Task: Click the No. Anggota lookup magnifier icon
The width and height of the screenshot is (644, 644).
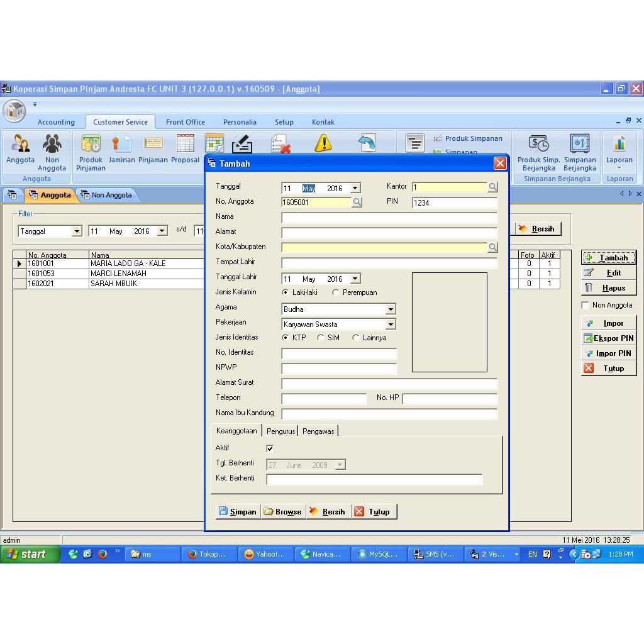Action: (x=357, y=202)
